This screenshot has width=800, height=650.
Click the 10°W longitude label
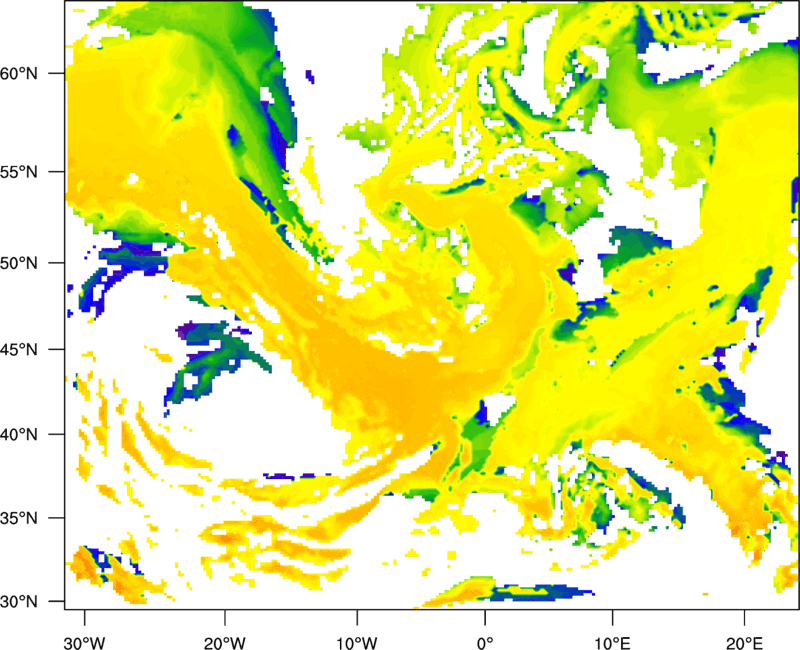tap(357, 643)
